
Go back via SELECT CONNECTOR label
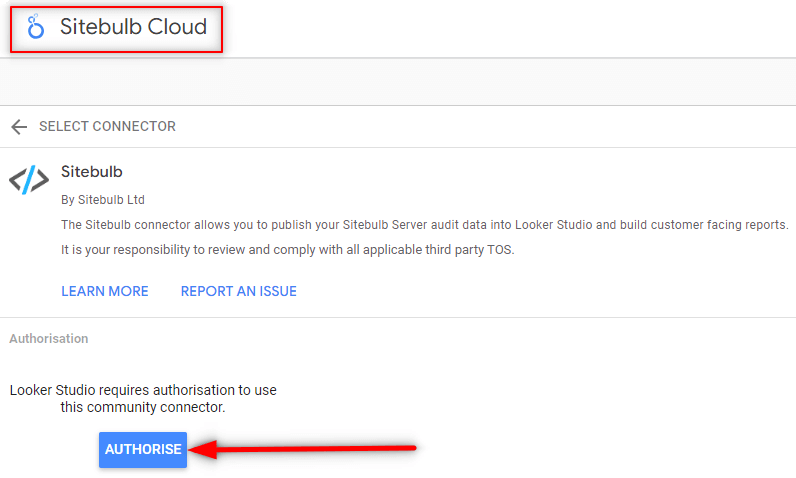(107, 126)
